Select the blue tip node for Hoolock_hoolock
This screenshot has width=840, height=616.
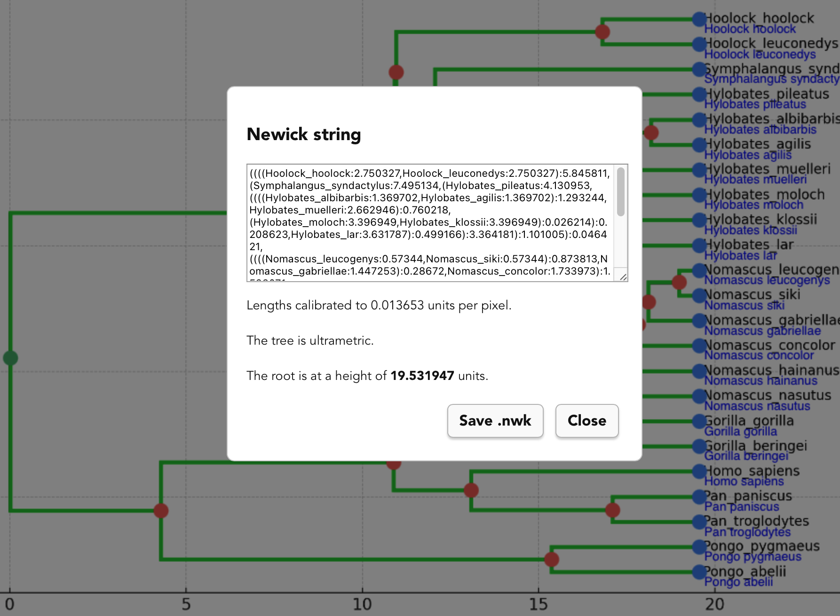(x=699, y=19)
